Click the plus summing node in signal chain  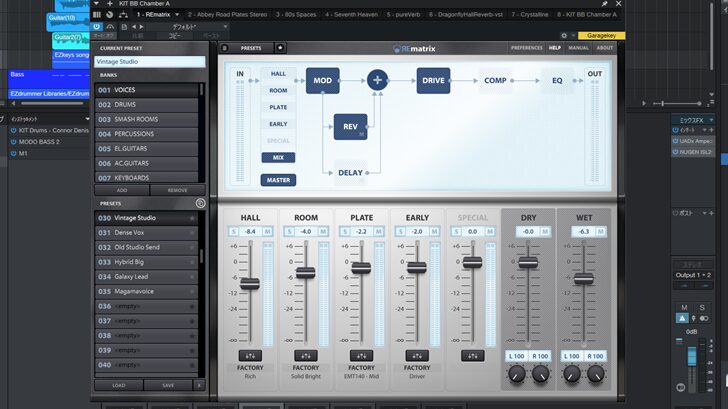tap(377, 80)
